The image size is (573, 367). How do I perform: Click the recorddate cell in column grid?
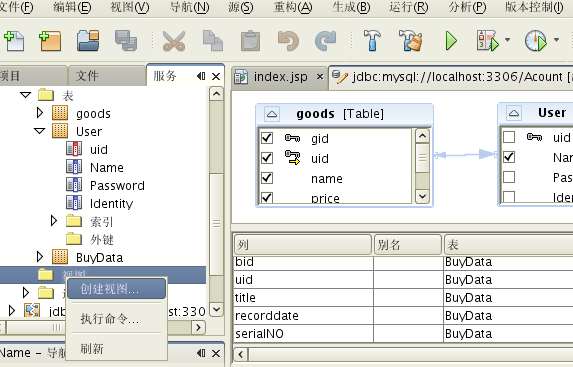tap(303, 315)
